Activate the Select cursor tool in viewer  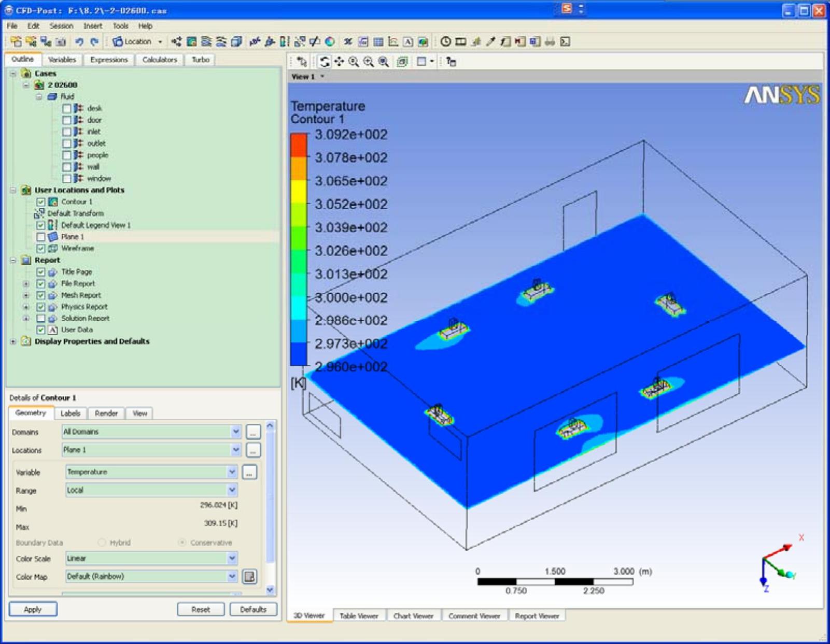point(302,62)
